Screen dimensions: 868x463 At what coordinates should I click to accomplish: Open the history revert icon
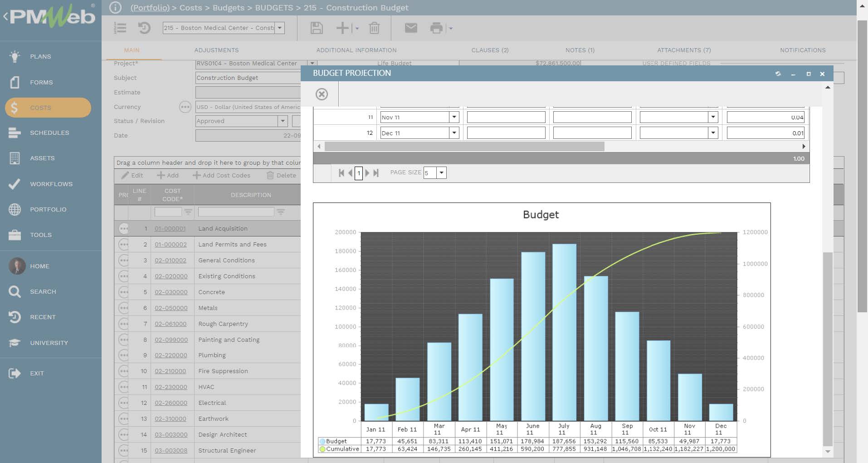(144, 28)
